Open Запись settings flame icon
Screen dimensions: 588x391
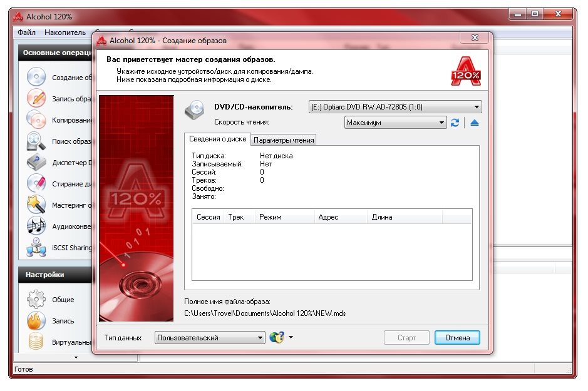36,320
